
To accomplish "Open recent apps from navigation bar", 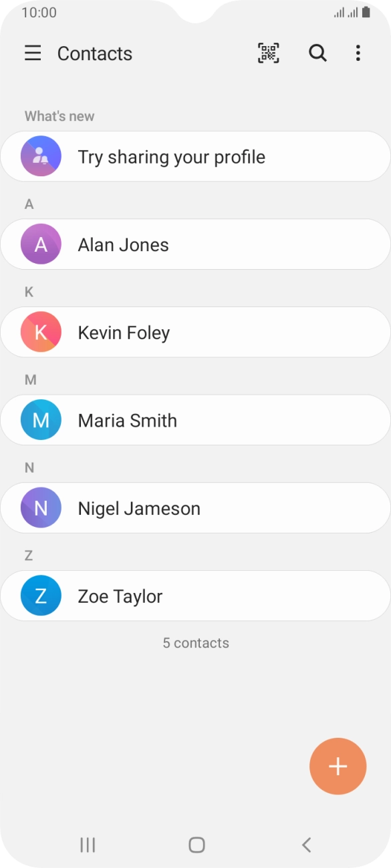I will pyautogui.click(x=88, y=845).
